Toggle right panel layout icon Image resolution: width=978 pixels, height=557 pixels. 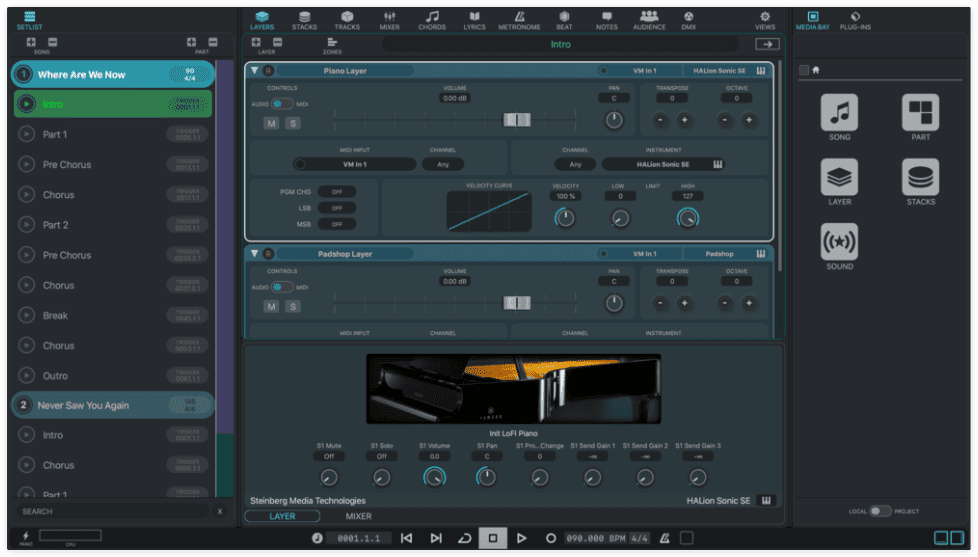(957, 537)
